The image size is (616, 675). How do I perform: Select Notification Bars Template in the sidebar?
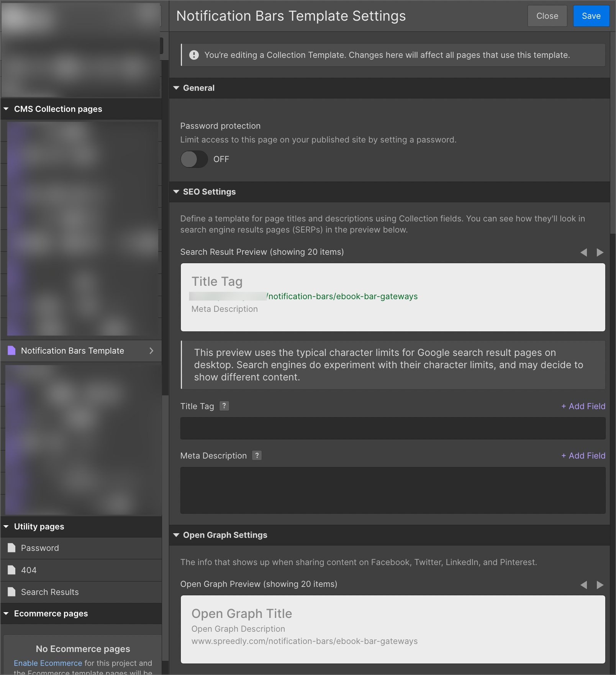point(72,351)
